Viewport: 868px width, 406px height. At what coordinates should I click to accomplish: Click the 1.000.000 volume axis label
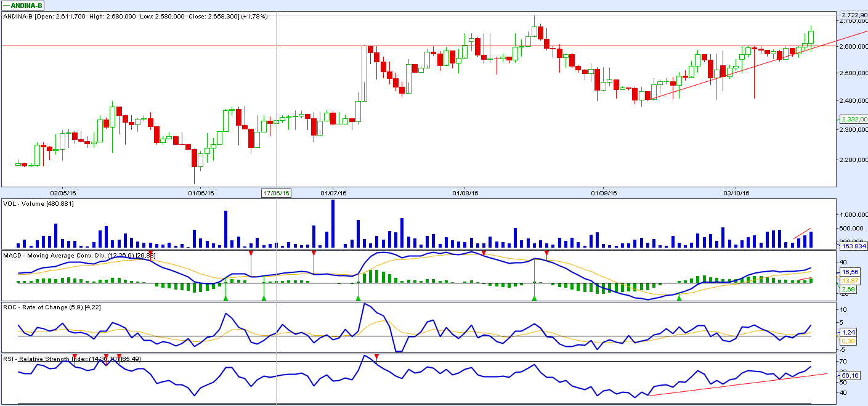pos(854,215)
